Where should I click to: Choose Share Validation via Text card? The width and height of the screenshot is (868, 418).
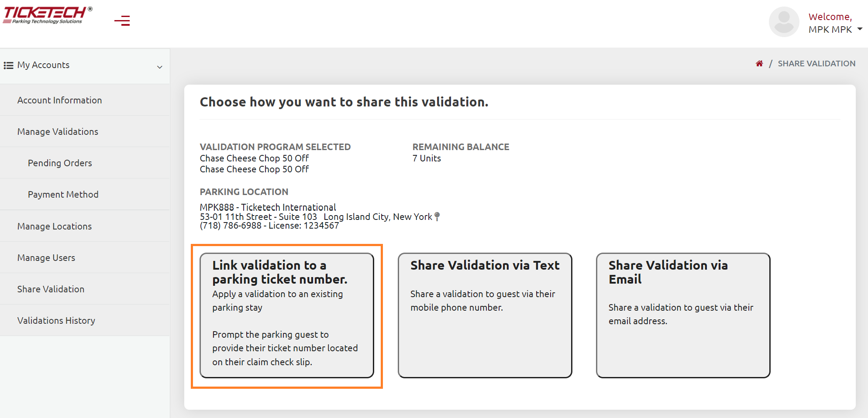click(x=485, y=315)
